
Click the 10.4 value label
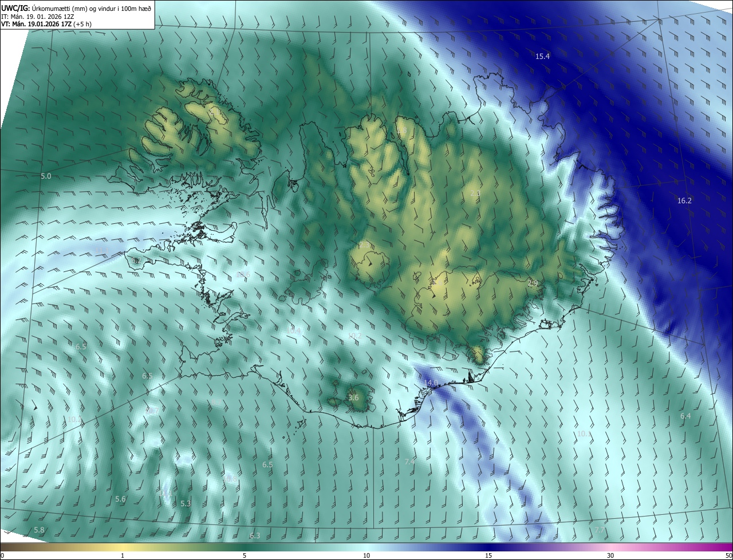point(293,330)
